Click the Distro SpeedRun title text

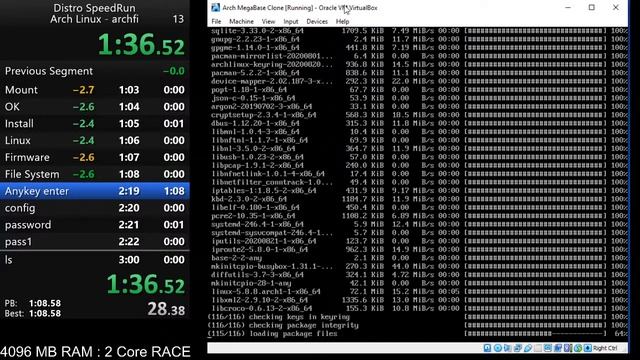point(94,8)
